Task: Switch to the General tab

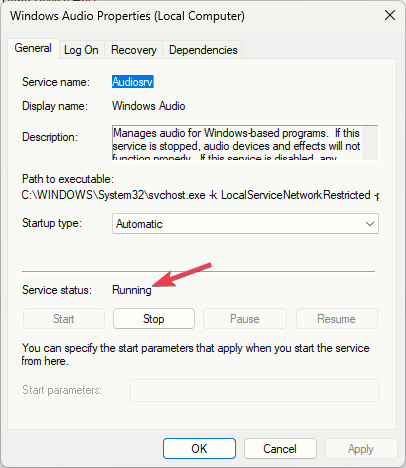Action: click(x=33, y=48)
